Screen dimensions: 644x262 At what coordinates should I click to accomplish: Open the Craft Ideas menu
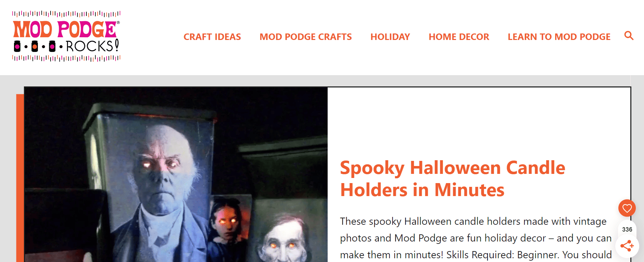tap(212, 37)
